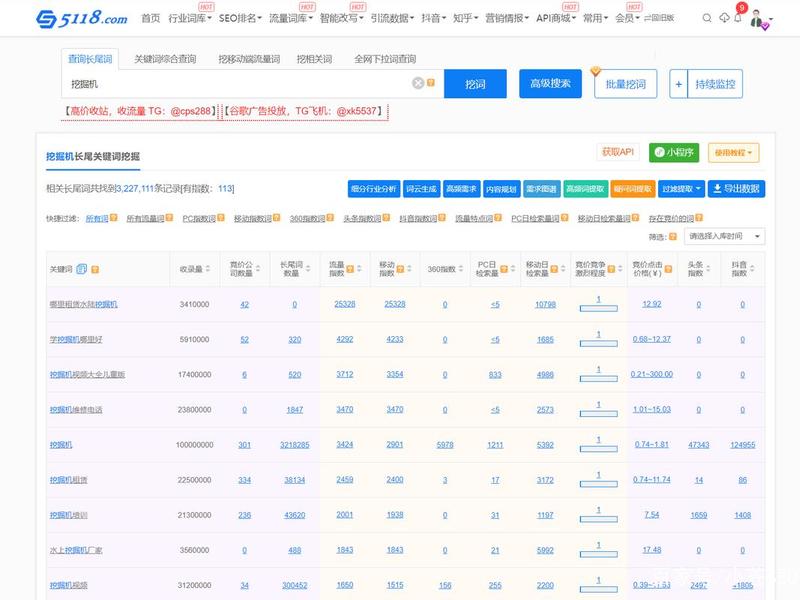Click the 词云生成 button
Viewport: 800px width, 600px height.
tap(421, 189)
